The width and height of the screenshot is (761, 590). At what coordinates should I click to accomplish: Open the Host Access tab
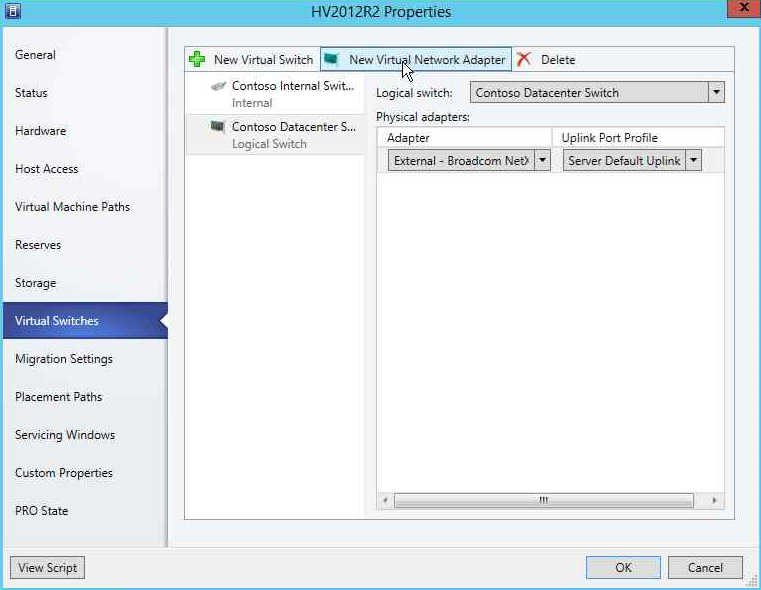tap(85, 169)
